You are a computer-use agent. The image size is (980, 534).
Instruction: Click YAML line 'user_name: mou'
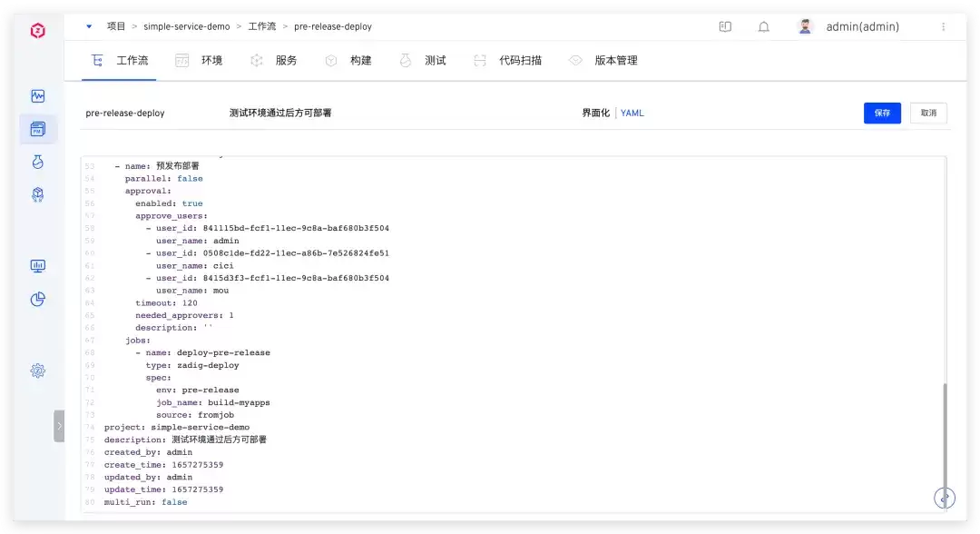(x=192, y=291)
